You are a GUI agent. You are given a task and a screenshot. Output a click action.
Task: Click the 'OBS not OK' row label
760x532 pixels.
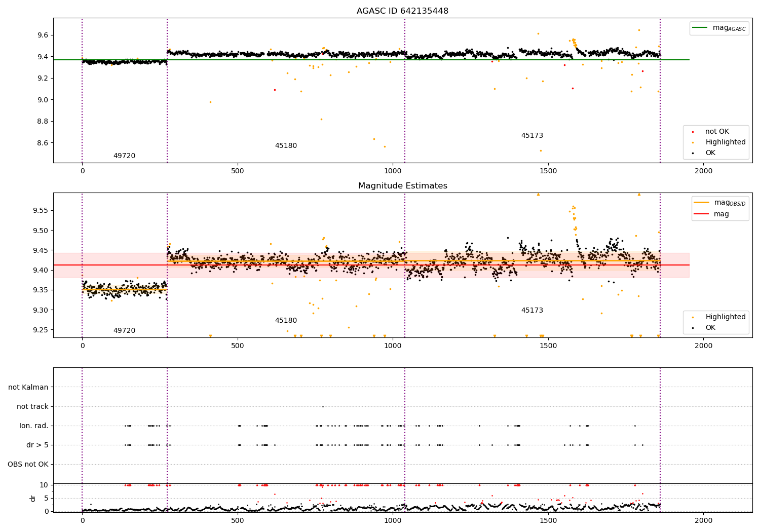click(x=28, y=464)
